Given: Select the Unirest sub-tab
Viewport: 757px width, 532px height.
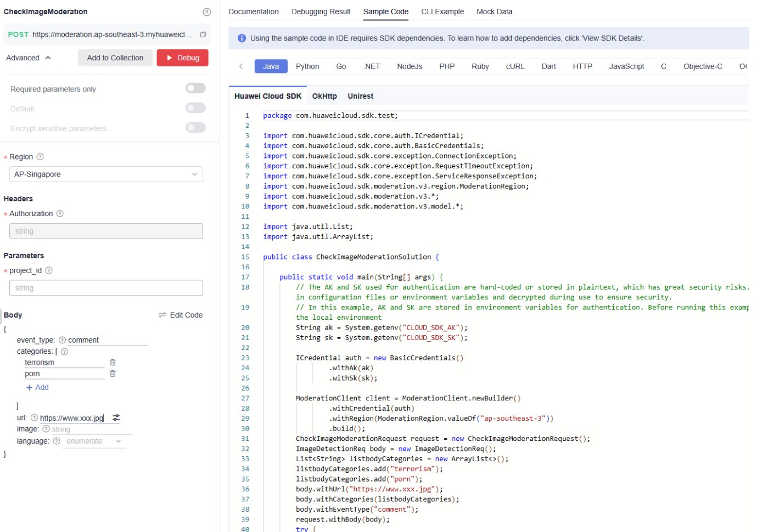Looking at the screenshot, I should click(360, 96).
